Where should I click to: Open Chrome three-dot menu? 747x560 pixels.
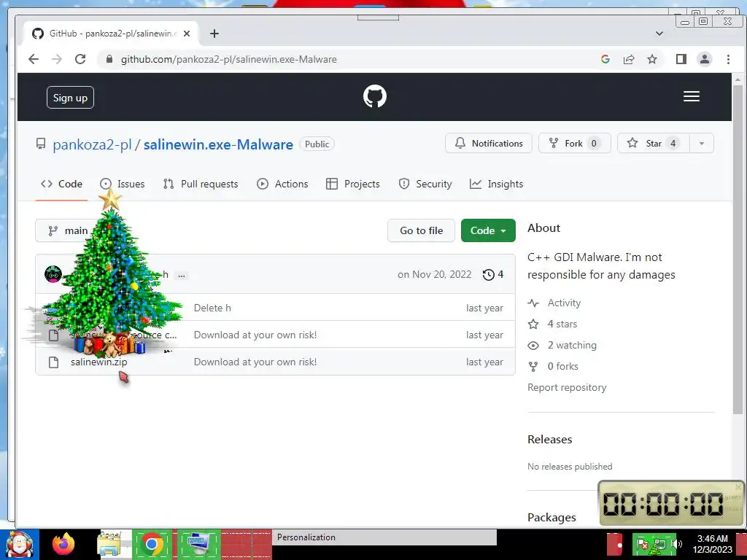coord(728,59)
